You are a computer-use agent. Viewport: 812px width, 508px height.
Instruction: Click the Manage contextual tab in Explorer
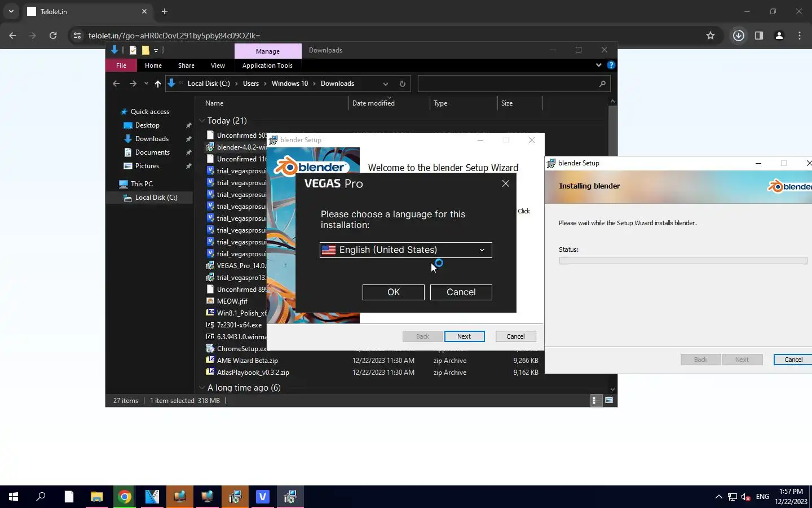pyautogui.click(x=268, y=51)
